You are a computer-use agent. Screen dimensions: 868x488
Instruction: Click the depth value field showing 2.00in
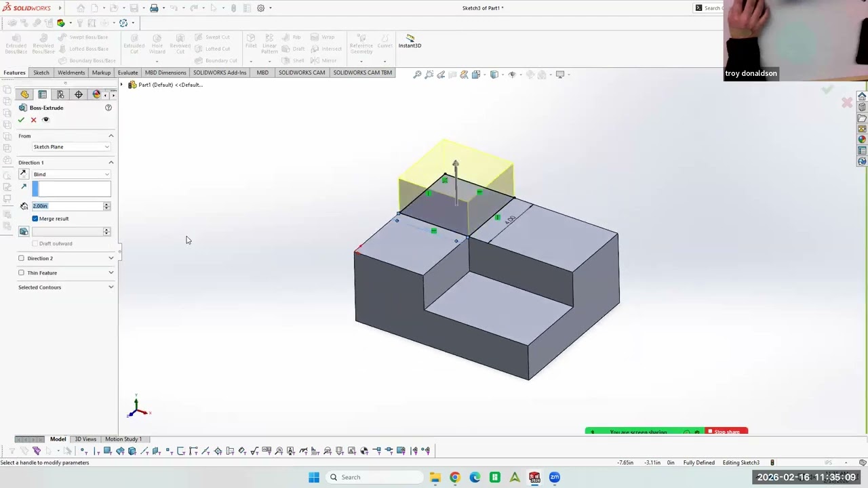pos(67,206)
